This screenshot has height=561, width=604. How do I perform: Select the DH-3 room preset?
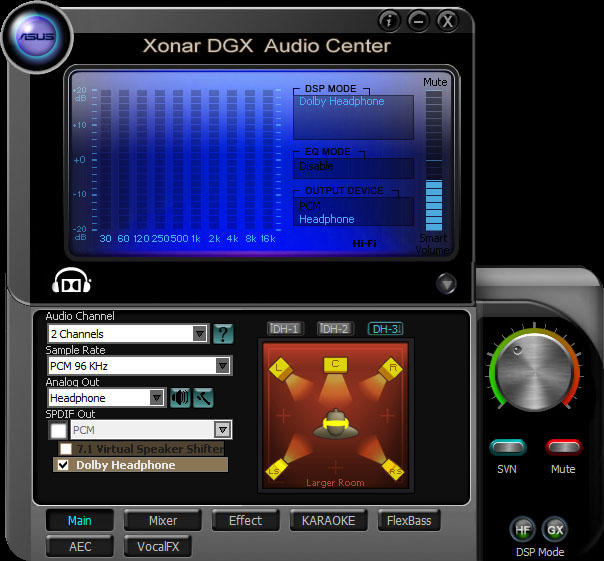point(386,329)
